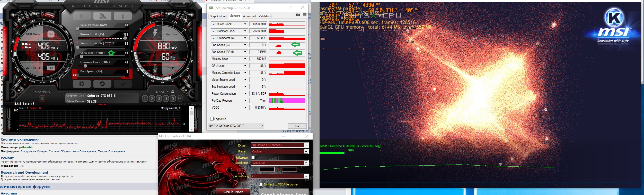Open the Advanced tab in GPU-Z
This screenshot has width=644, height=195.
(x=249, y=16)
